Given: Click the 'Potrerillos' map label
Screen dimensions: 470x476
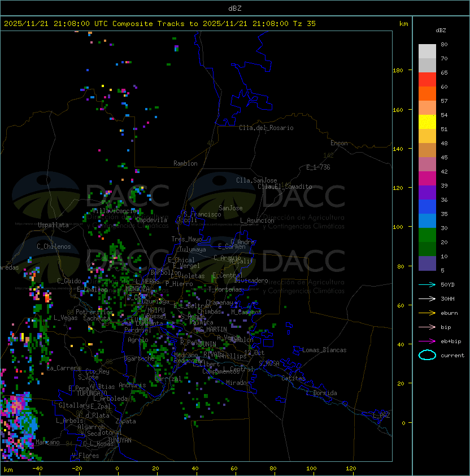Looking at the screenshot, I should [94, 312].
